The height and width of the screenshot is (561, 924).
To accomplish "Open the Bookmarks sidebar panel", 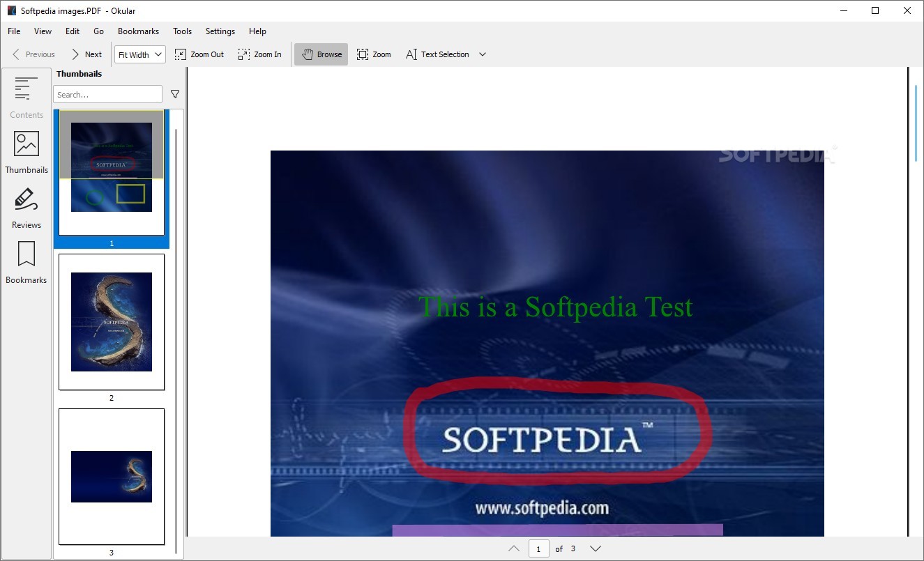I will (x=26, y=262).
